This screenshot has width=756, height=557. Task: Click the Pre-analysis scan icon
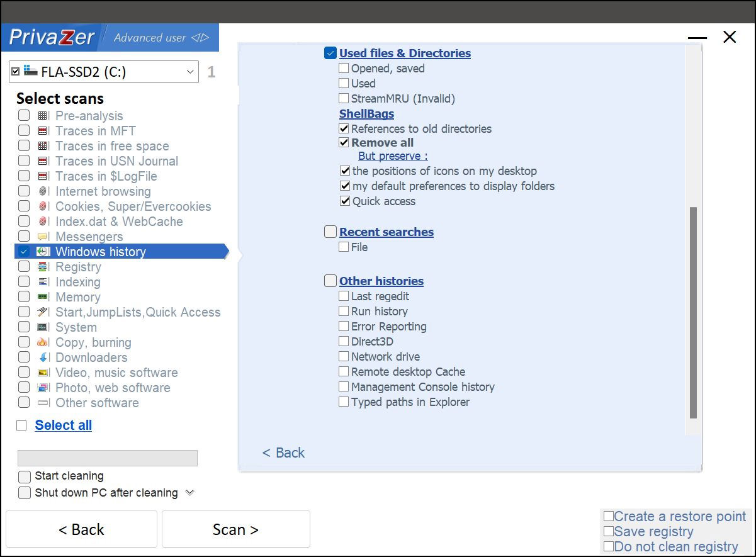43,116
